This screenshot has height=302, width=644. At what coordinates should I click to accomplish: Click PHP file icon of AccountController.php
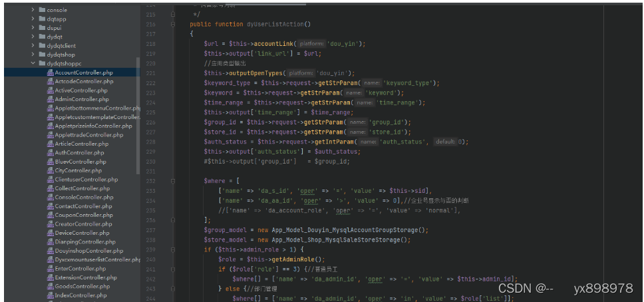click(50, 73)
